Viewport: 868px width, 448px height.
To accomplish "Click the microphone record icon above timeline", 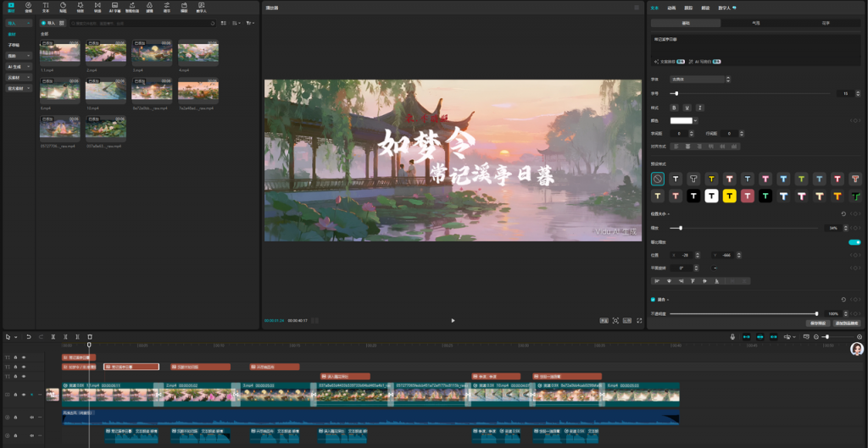I will pyautogui.click(x=733, y=336).
